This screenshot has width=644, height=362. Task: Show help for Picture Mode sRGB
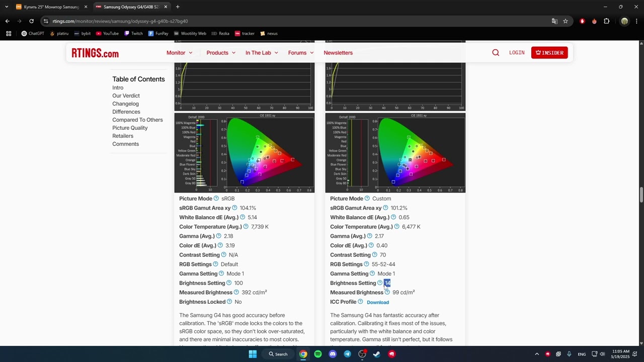click(x=216, y=199)
